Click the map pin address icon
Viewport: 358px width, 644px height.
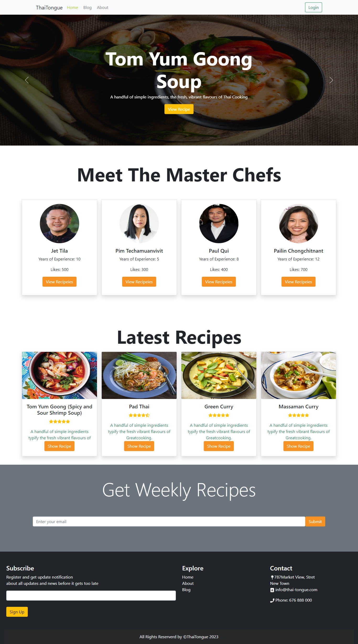pyautogui.click(x=272, y=577)
